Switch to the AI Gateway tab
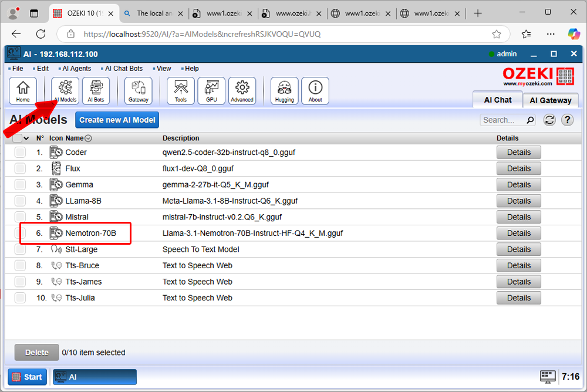 (550, 100)
